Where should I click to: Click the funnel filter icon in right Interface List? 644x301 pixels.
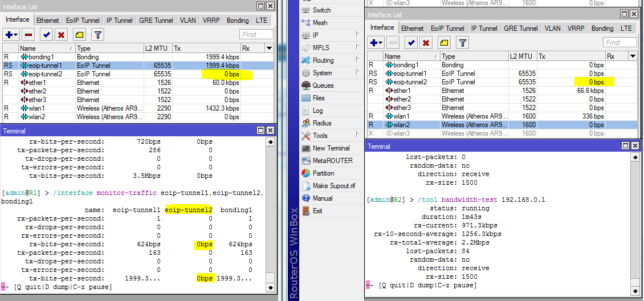(x=462, y=43)
